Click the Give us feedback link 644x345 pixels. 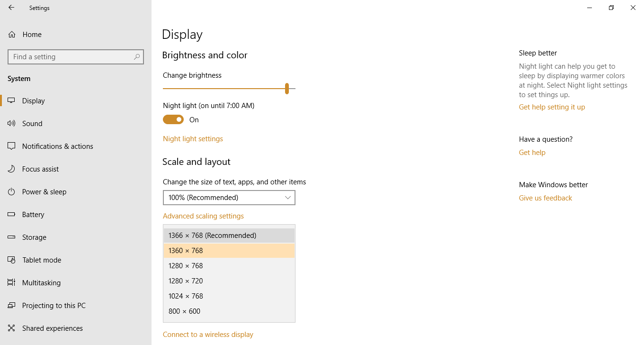tap(545, 198)
